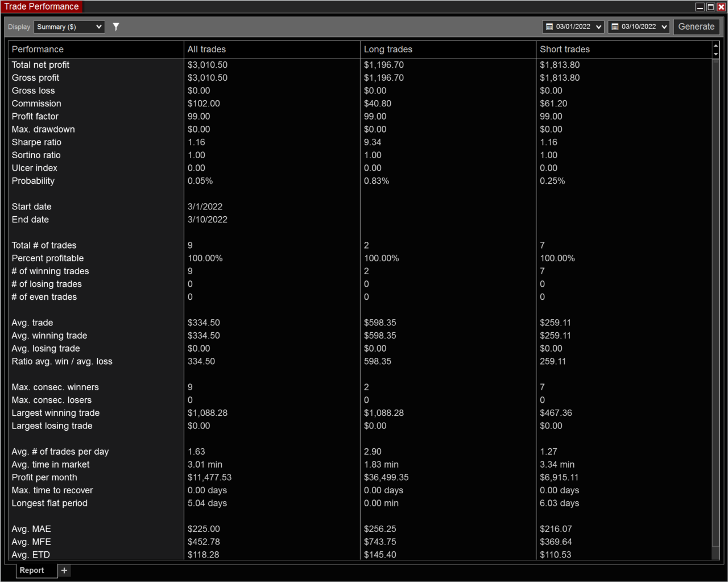Image resolution: width=728 pixels, height=582 pixels.
Task: Click the Sortino ratio row label
Action: (x=36, y=155)
